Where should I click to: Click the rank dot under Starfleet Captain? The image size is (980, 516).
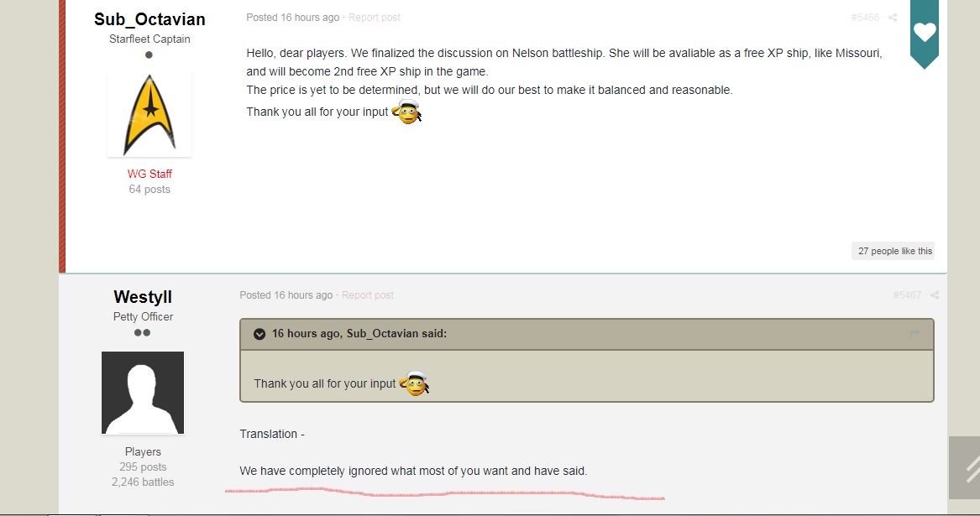[149, 55]
